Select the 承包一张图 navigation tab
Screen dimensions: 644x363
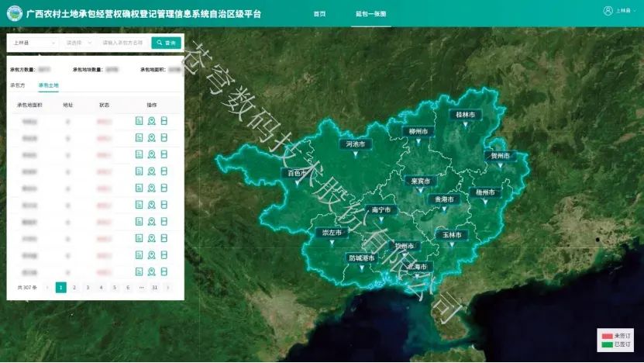click(x=371, y=13)
